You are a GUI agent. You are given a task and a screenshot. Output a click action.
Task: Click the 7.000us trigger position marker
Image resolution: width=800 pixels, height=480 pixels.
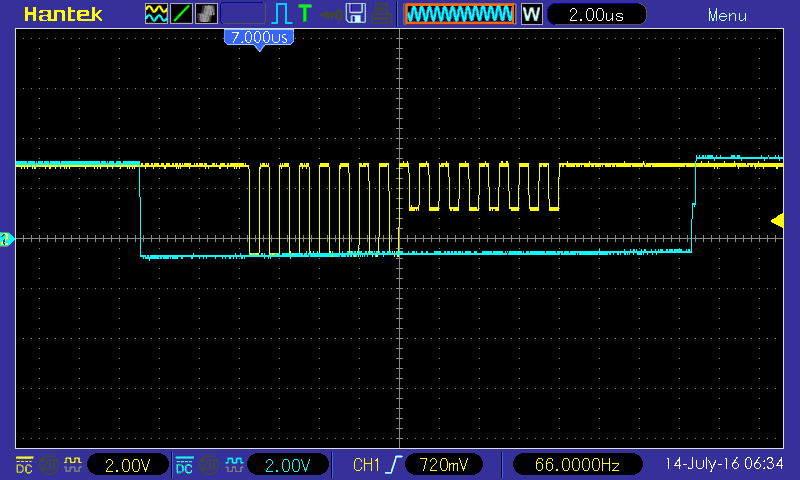259,39
